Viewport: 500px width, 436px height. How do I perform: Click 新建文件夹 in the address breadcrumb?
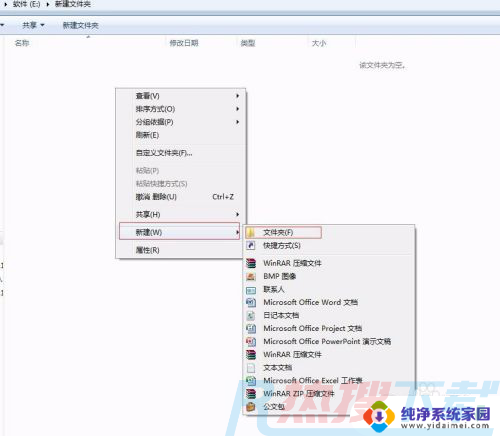[x=73, y=4]
